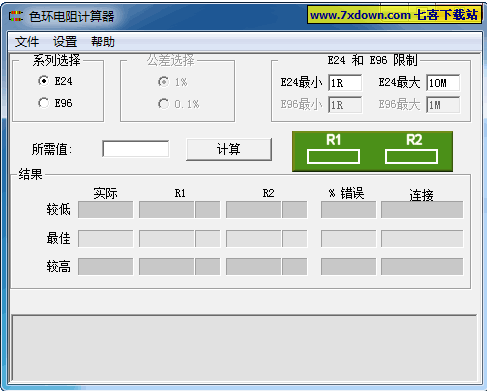
Task: Click the R2 resistor box in green diagram
Action: pyautogui.click(x=411, y=157)
